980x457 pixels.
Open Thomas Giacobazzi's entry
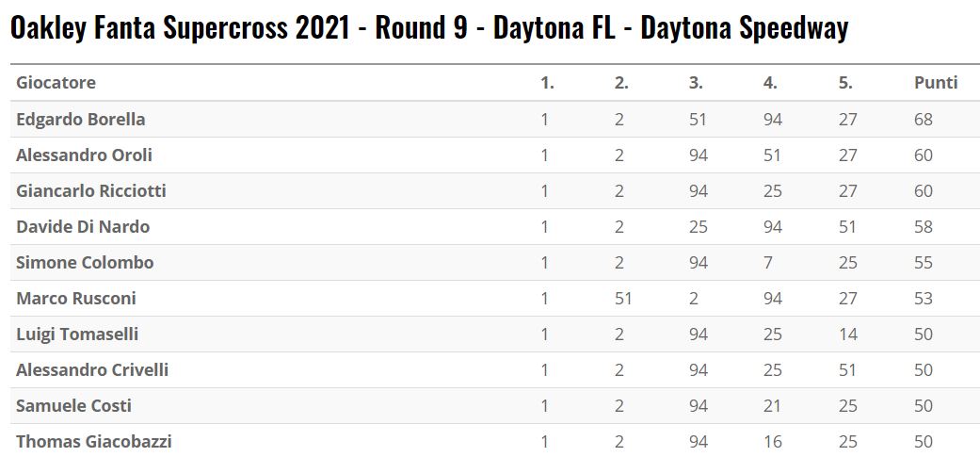pos(93,442)
